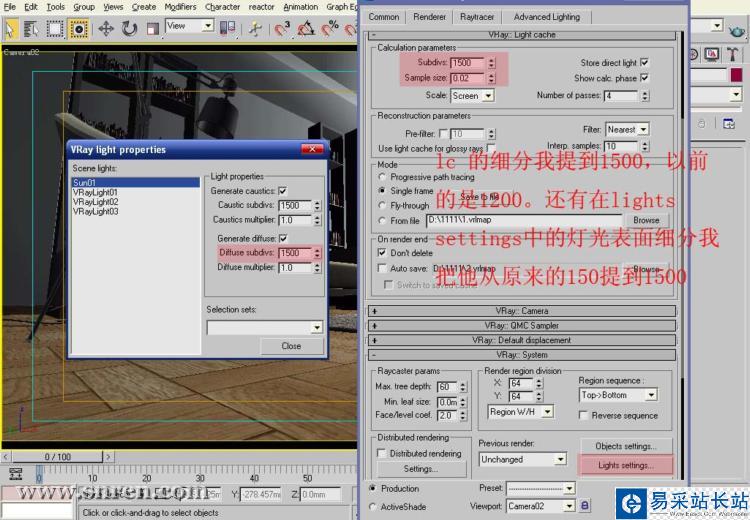Toggle Generate caustics checkbox
Viewport: 750px width, 520px height.
coord(283,191)
